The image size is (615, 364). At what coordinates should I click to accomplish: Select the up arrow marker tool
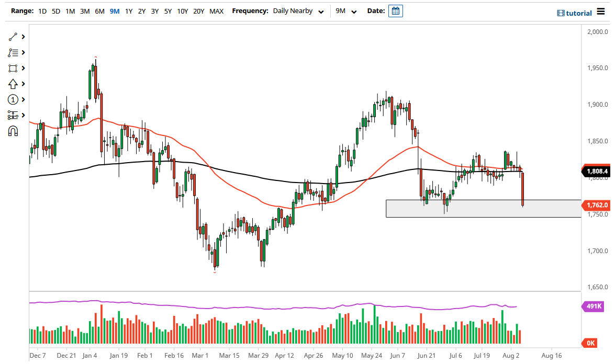coord(13,84)
